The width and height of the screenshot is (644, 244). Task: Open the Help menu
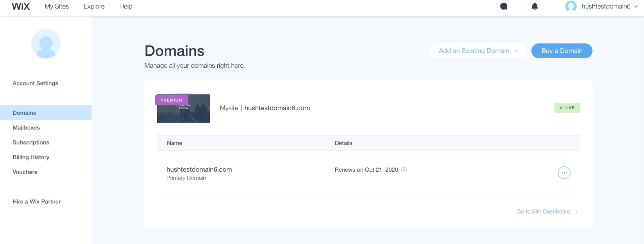coord(126,6)
